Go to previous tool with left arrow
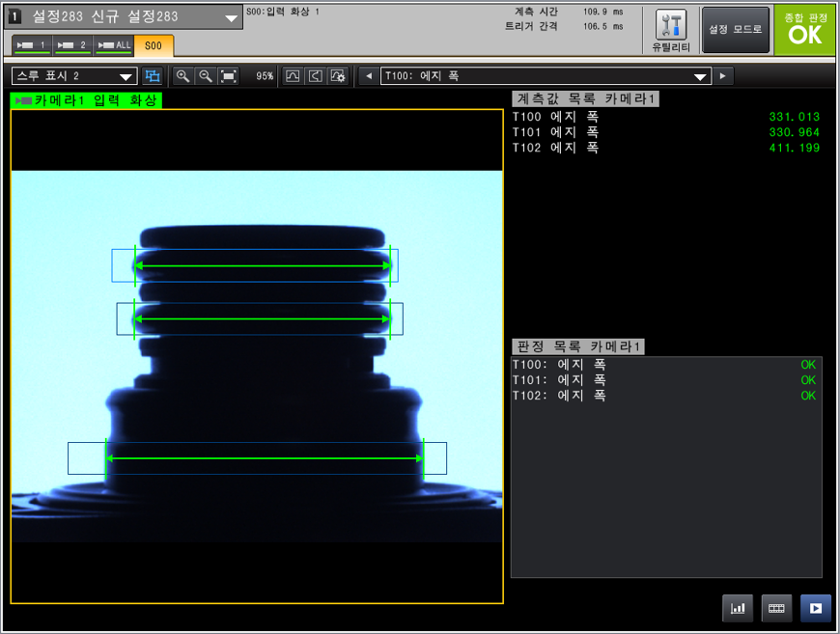This screenshot has height=634, width=840. point(369,76)
